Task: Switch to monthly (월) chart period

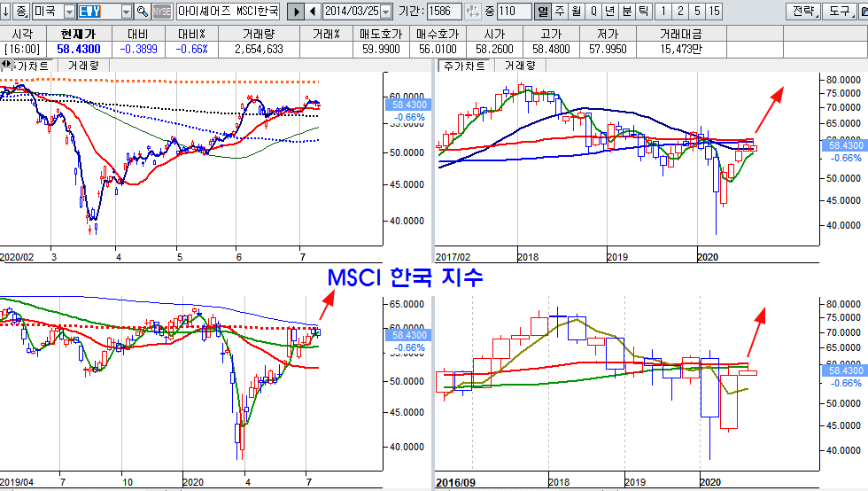Action: [576, 12]
